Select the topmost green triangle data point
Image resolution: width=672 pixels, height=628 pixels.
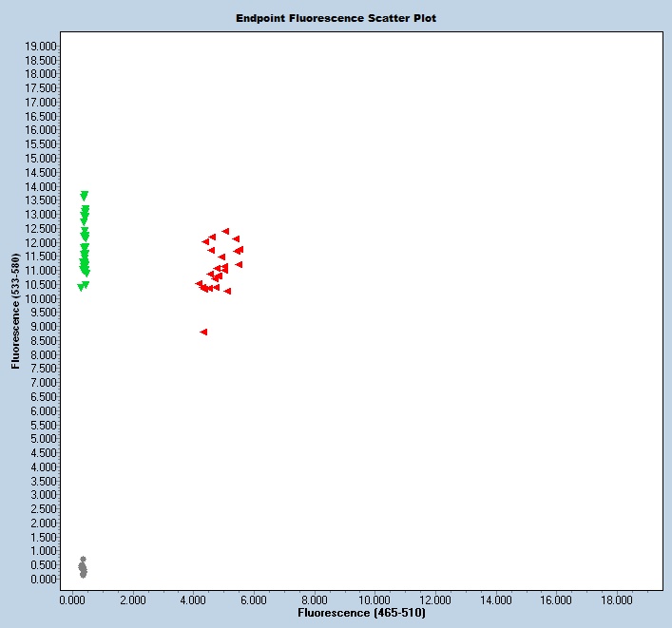tap(84, 195)
